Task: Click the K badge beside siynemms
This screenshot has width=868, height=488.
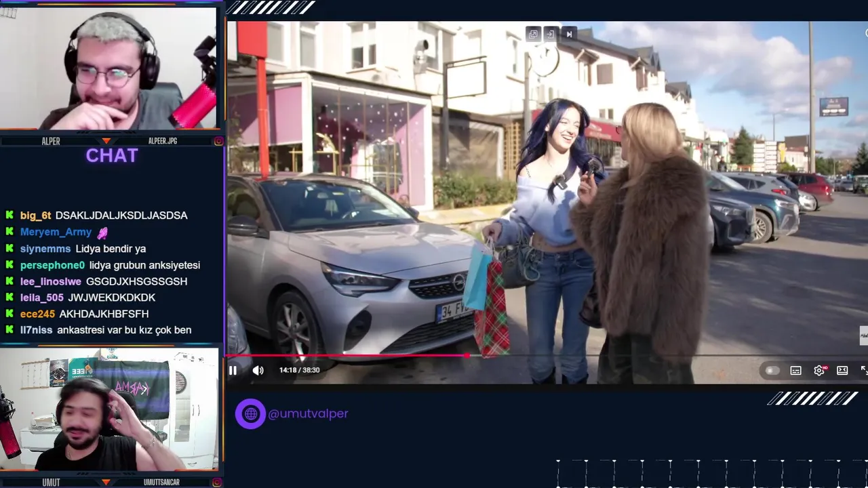Action: 9,249
